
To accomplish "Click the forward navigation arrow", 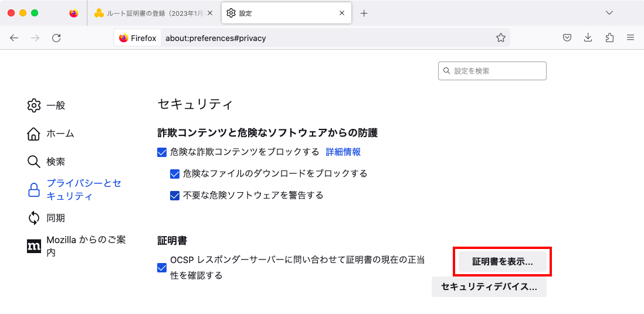I will [35, 38].
